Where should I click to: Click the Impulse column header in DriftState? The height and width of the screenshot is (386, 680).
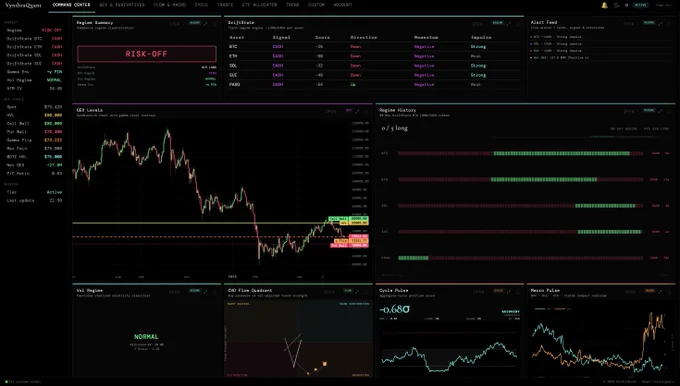(481, 37)
